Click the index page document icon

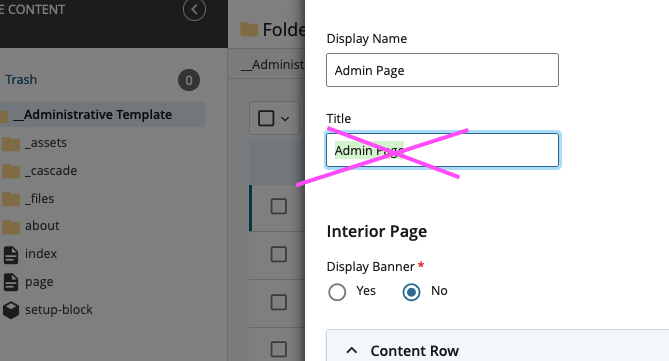pos(11,255)
